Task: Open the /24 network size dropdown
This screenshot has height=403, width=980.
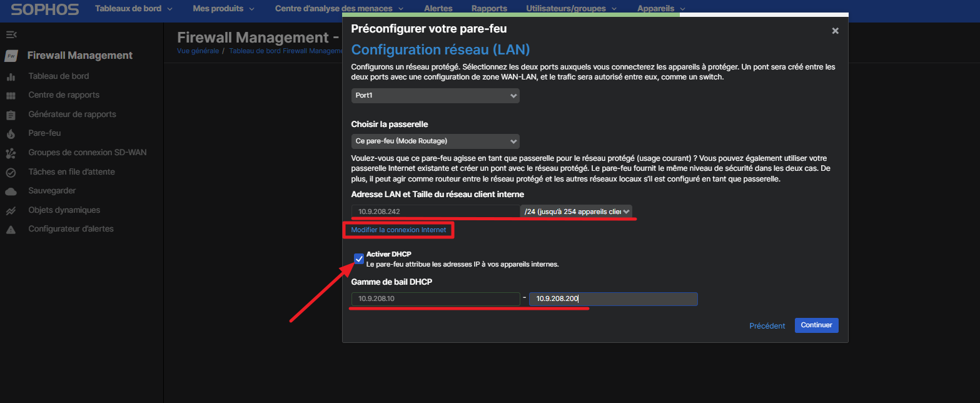Action: [x=576, y=212]
